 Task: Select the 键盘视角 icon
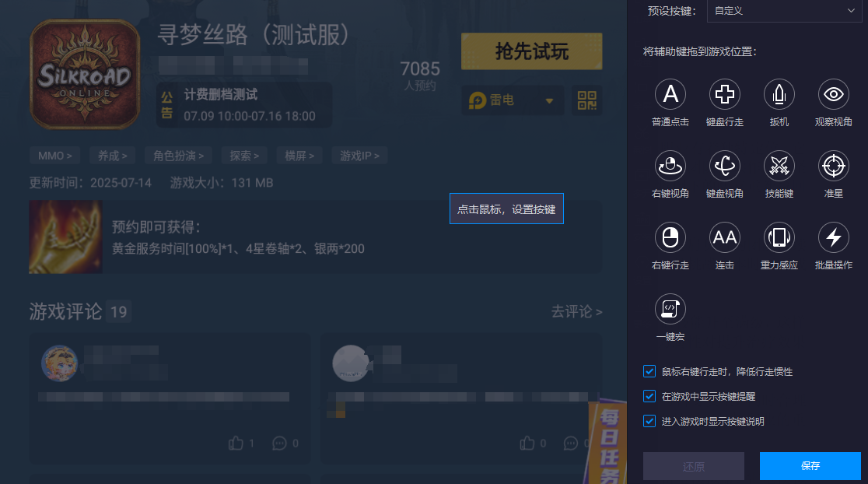pos(725,166)
